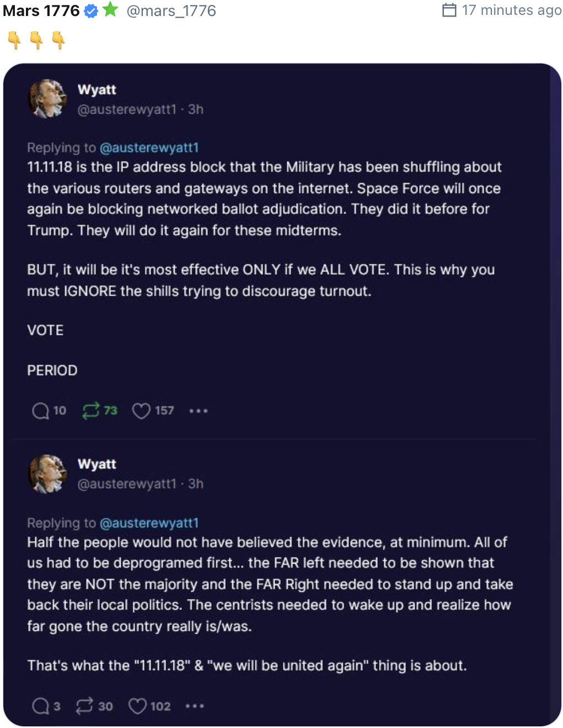Open replies on the second Wyatt post
This screenshot has width=563, height=728.
(x=40, y=706)
